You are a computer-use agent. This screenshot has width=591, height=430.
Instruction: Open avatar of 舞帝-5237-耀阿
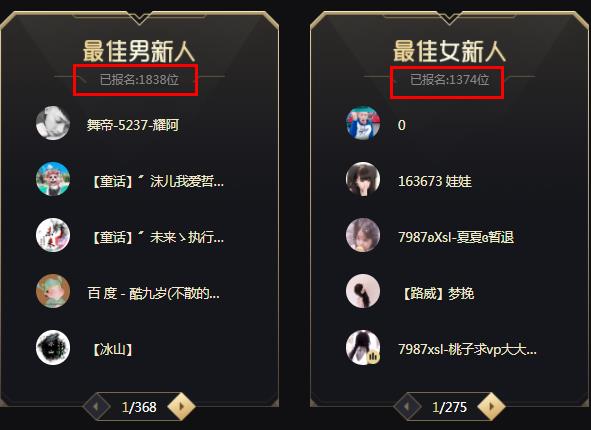click(53, 123)
